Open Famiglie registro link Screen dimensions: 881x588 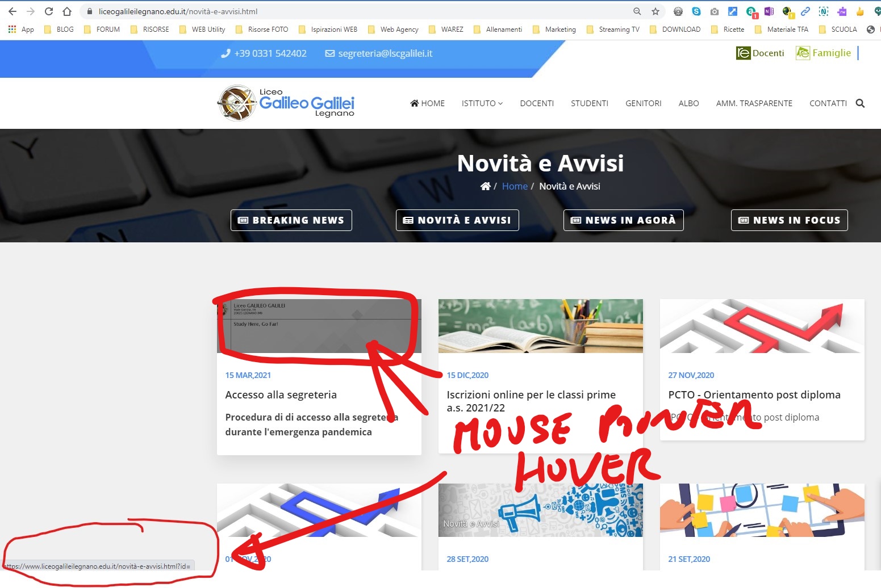(824, 53)
